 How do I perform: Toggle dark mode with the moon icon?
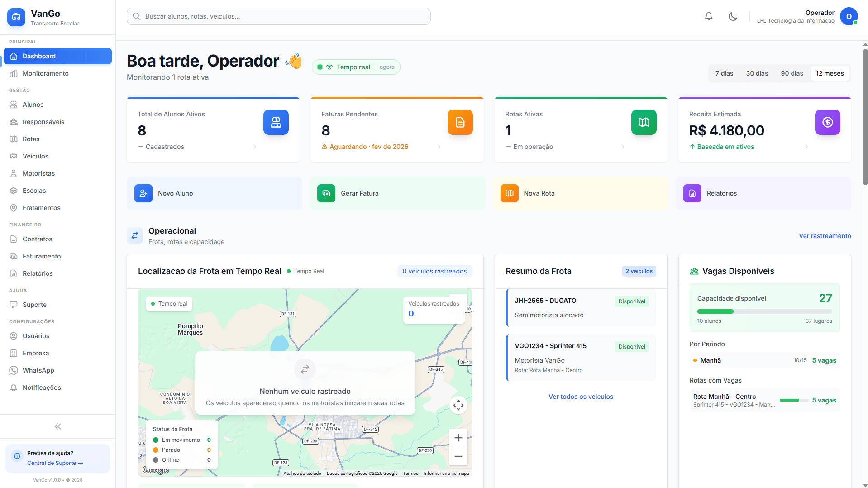pos(733,16)
